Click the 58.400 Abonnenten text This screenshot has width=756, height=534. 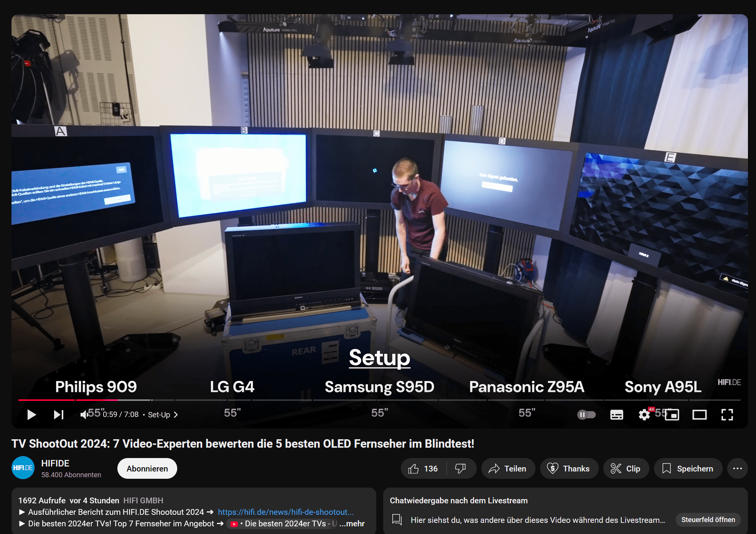coord(71,475)
